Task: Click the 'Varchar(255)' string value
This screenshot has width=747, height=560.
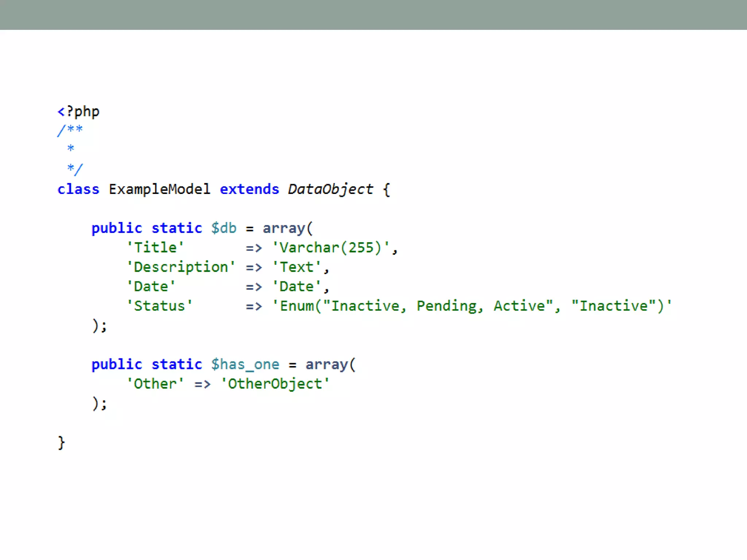Action: pos(331,248)
